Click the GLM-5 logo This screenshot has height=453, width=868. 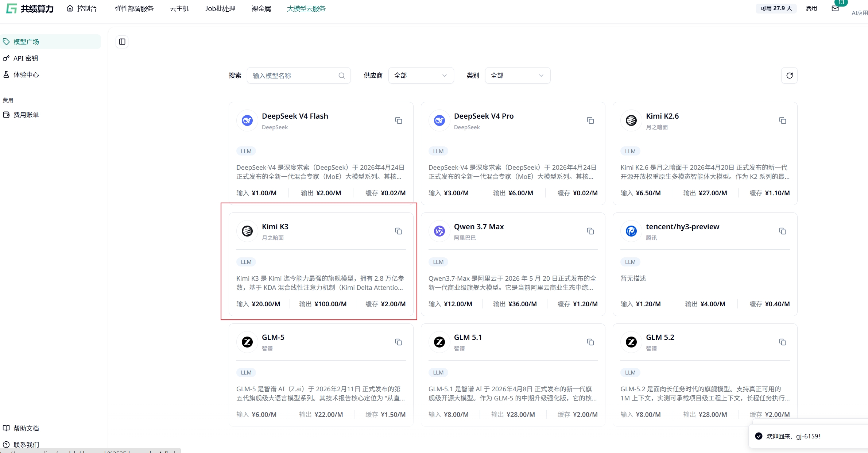247,342
